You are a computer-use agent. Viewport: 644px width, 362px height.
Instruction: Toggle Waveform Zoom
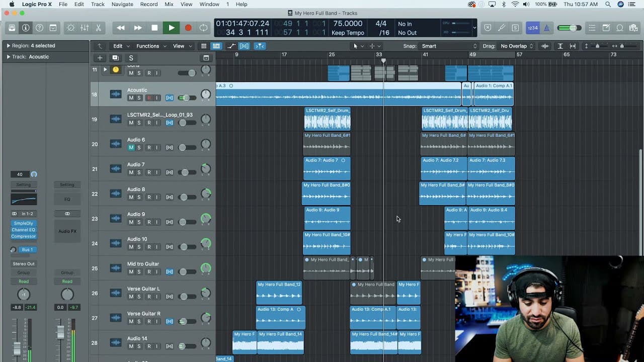point(545,46)
